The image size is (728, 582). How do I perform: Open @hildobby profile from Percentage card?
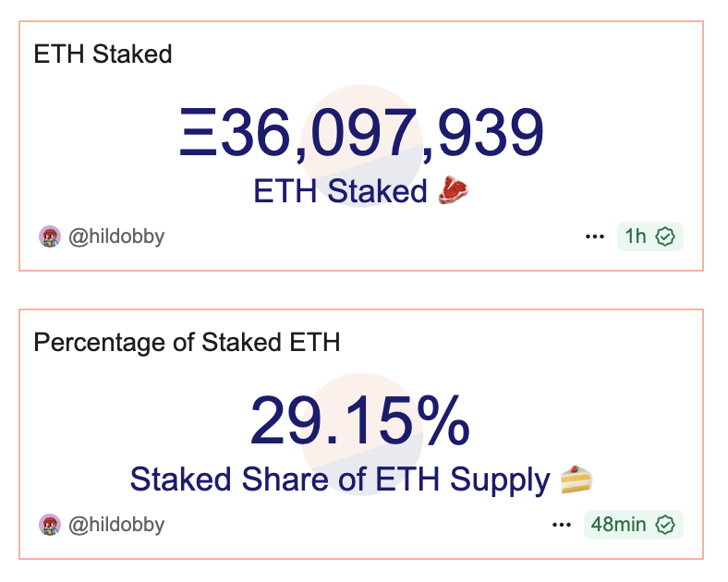[115, 525]
